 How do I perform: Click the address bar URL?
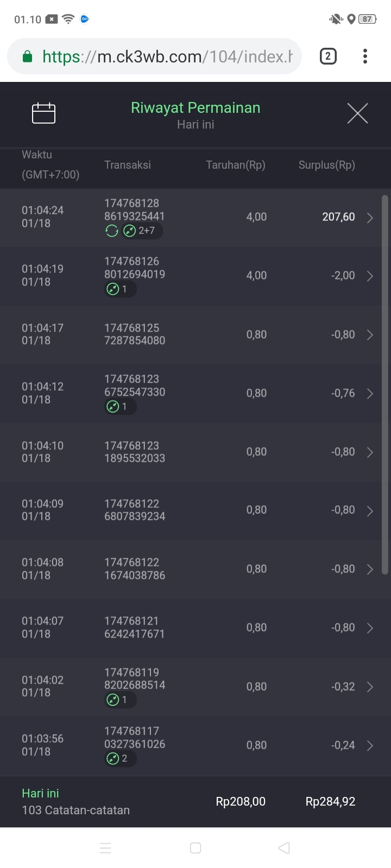point(167,56)
